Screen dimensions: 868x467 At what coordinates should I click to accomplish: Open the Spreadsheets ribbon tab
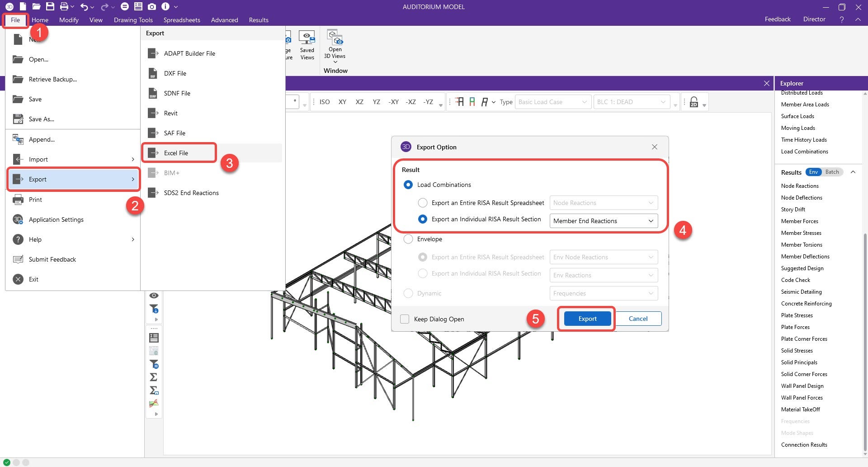182,20
